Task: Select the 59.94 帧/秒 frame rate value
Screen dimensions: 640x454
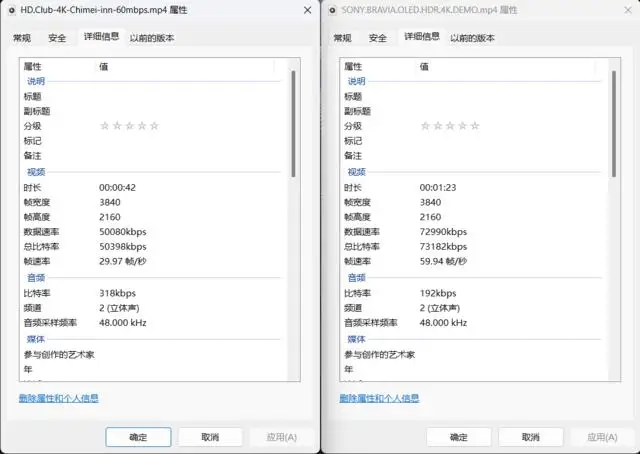Action: coord(443,261)
